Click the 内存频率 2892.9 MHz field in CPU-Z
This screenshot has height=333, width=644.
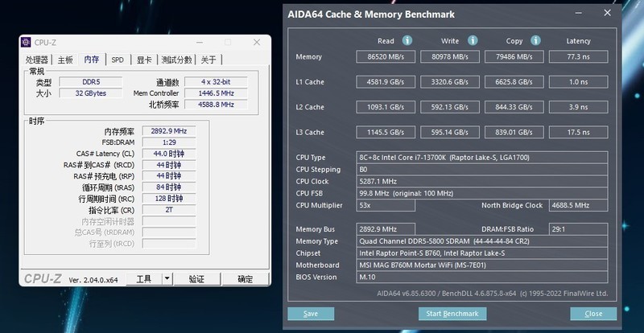pos(169,131)
